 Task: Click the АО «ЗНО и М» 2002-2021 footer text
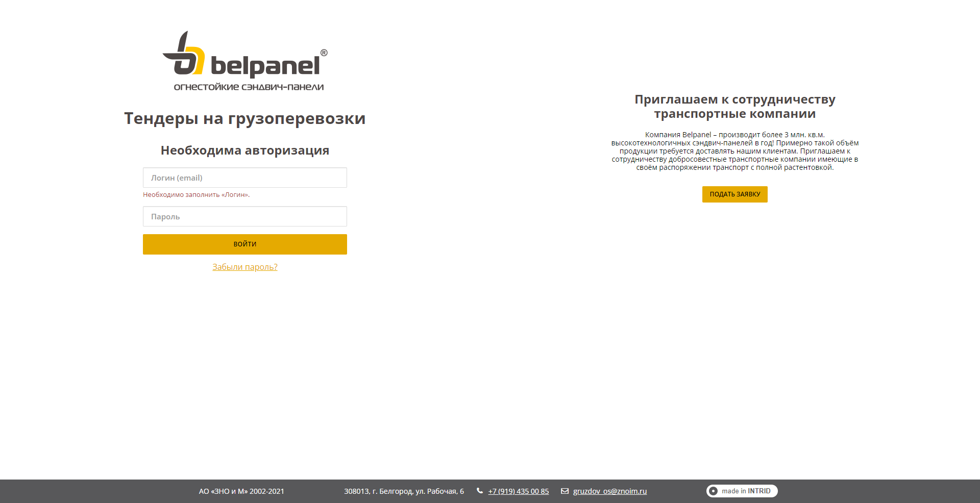(241, 491)
